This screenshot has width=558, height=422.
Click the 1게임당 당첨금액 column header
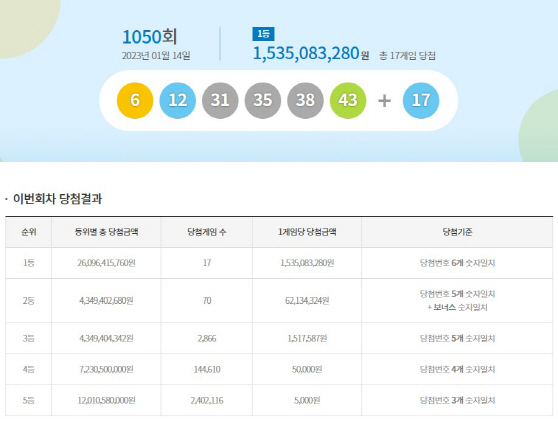(x=307, y=232)
